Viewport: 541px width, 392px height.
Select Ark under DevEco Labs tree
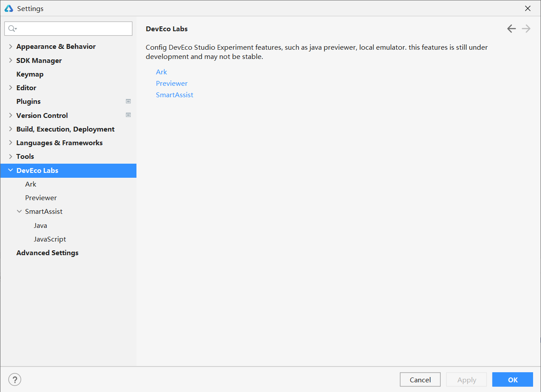30,184
